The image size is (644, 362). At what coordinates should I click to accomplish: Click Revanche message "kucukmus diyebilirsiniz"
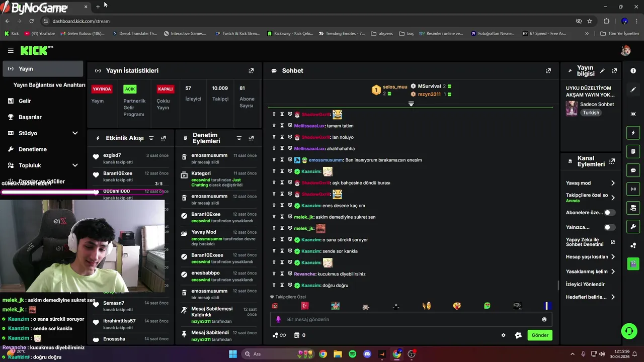pyautogui.click(x=342, y=274)
